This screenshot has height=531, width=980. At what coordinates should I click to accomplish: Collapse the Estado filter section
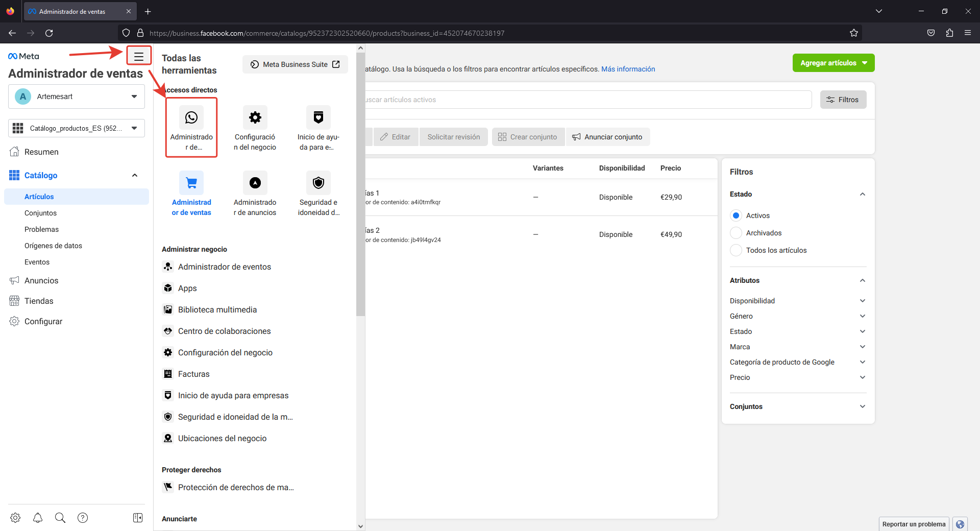click(863, 194)
